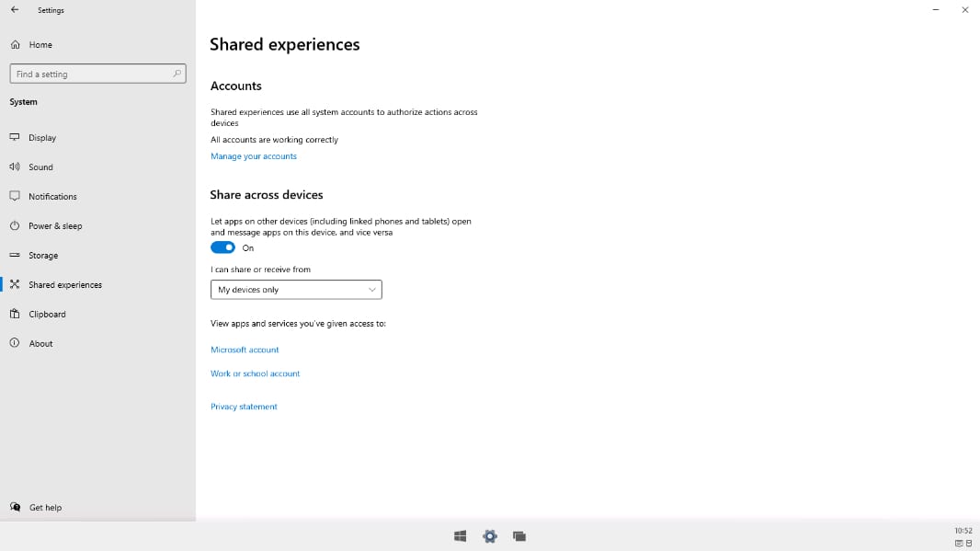Select the Notifications icon in sidebar

(x=15, y=196)
